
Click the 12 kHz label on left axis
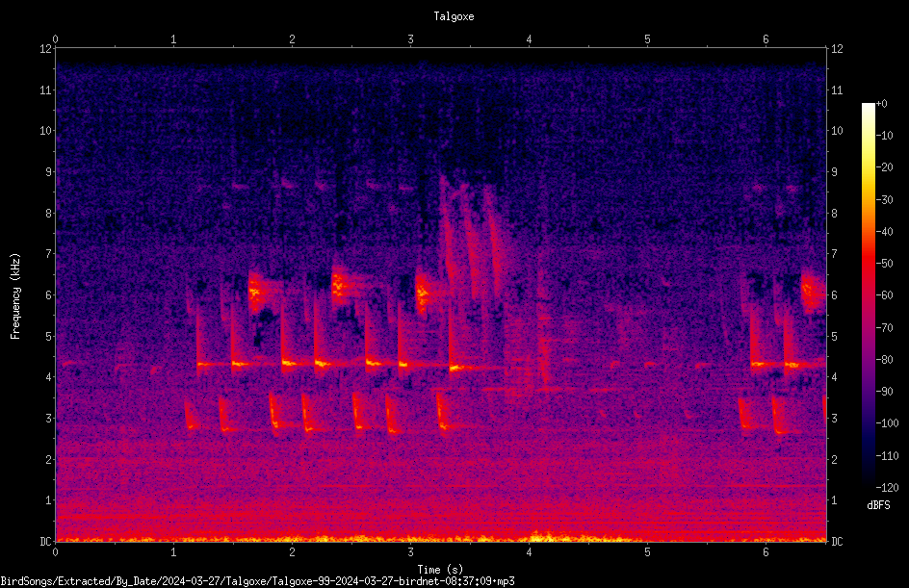(x=46, y=49)
